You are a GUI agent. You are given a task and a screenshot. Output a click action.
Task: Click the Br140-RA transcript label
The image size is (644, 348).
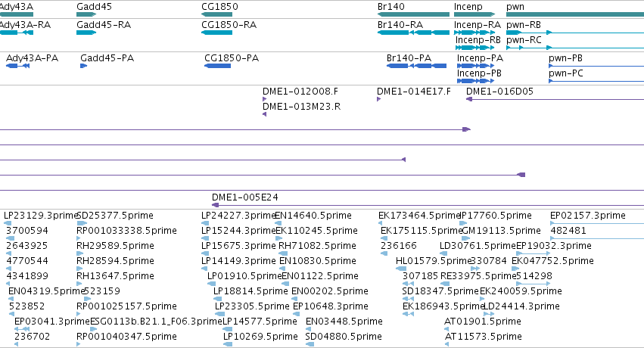click(400, 25)
